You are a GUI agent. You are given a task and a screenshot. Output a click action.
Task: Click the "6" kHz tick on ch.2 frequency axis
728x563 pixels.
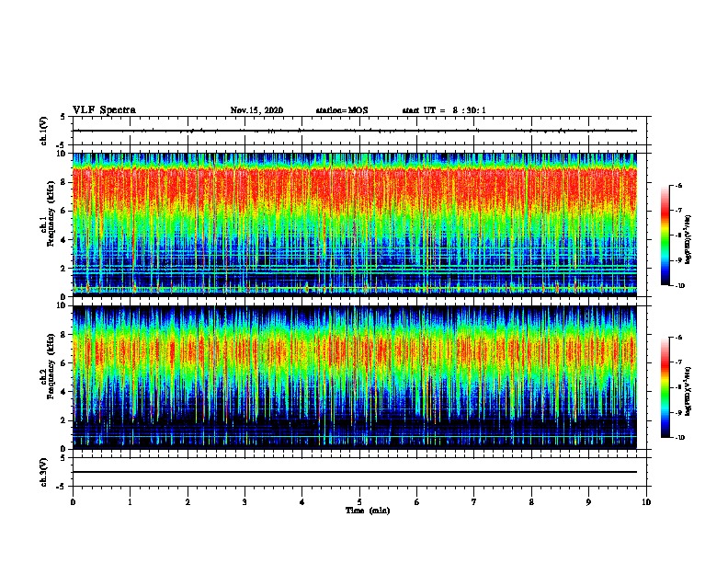point(64,363)
